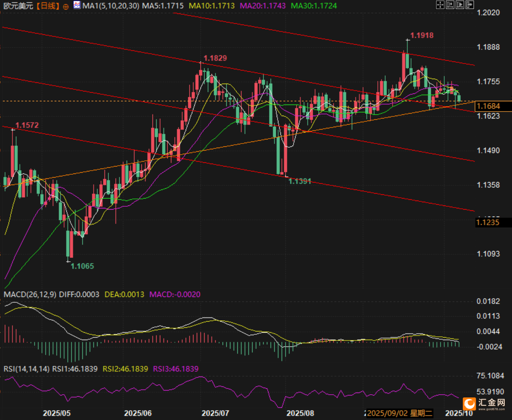The width and height of the screenshot is (512, 420).
Task: Click the panel expand arrow icon at top right
Action: click(470, 5)
